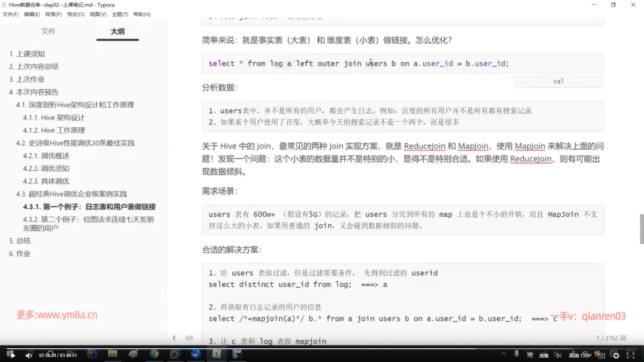The width and height of the screenshot is (644, 362).
Task: Play the video
Action: [13, 356]
